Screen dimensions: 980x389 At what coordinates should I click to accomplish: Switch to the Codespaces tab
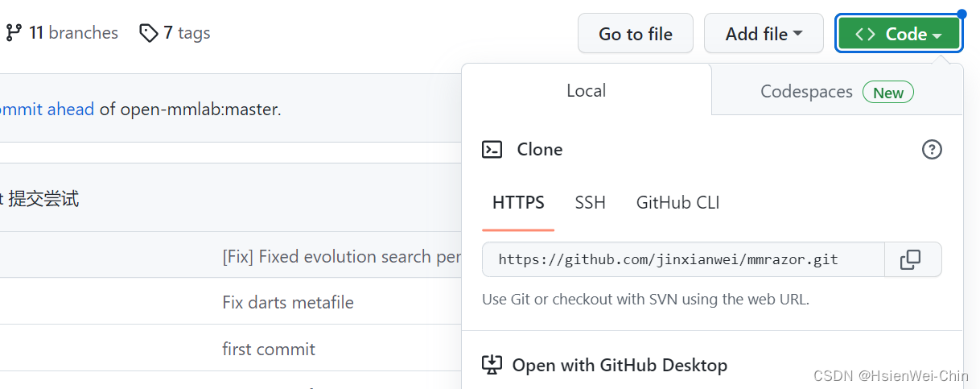(x=837, y=91)
